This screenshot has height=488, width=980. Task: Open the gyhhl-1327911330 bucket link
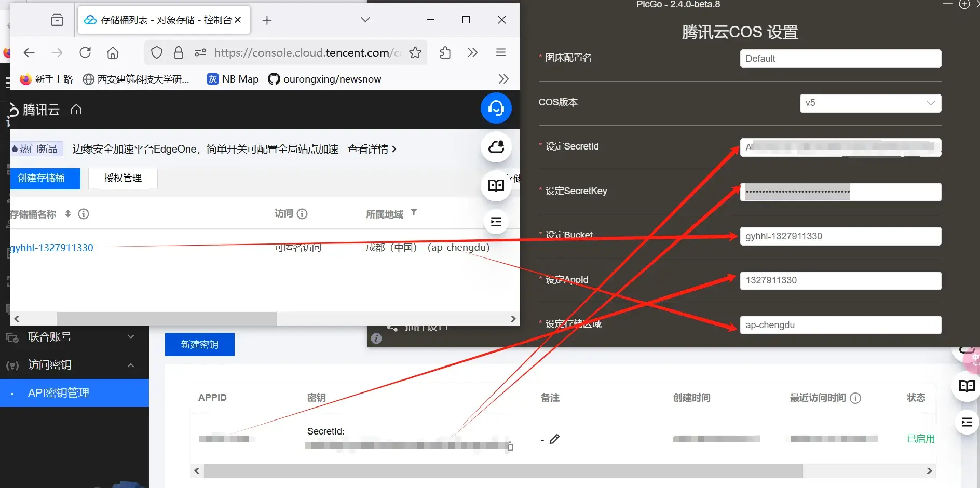[52, 248]
